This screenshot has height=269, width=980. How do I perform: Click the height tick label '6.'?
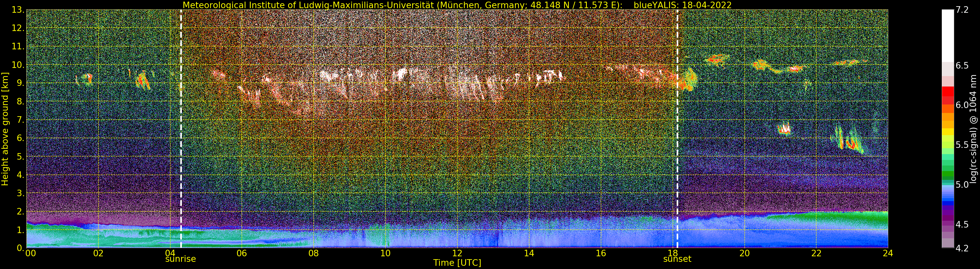pyautogui.click(x=21, y=138)
